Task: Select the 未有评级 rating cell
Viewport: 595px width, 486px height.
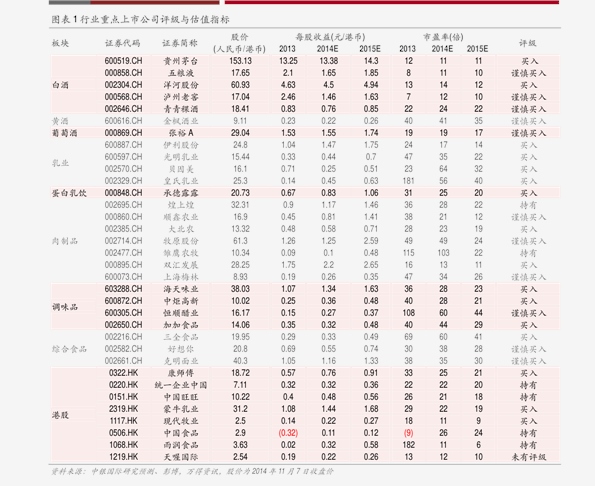Action: pos(529,457)
